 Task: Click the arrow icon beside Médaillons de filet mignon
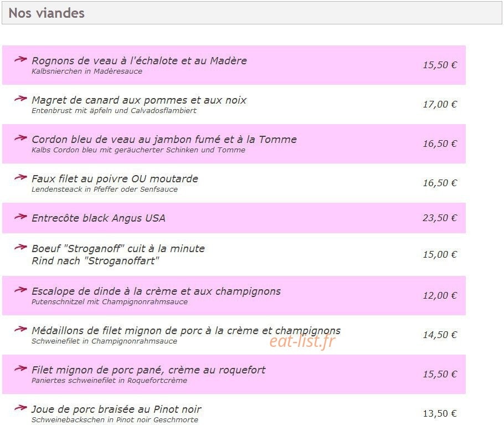20,329
